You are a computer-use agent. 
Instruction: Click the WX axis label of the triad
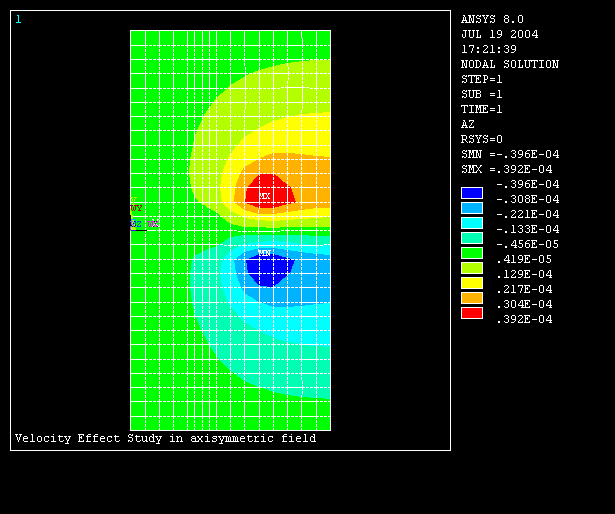(x=153, y=224)
